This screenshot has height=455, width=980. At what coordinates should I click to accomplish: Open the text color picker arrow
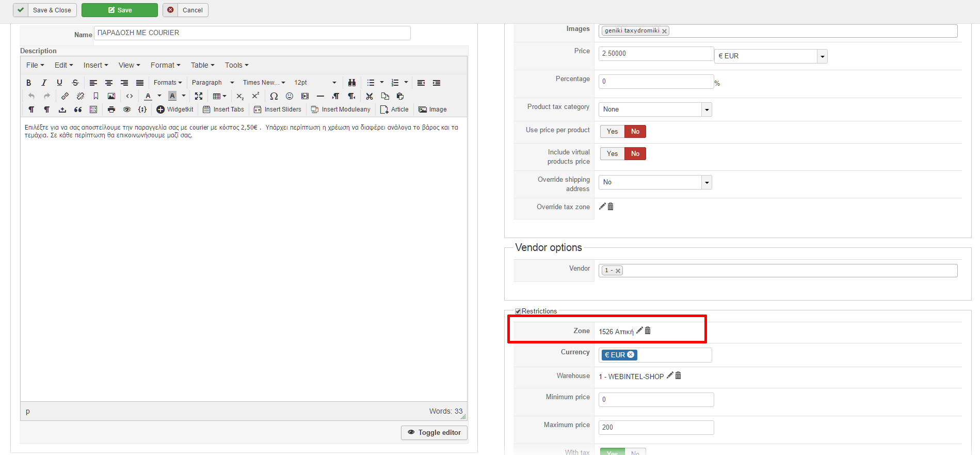coord(159,96)
